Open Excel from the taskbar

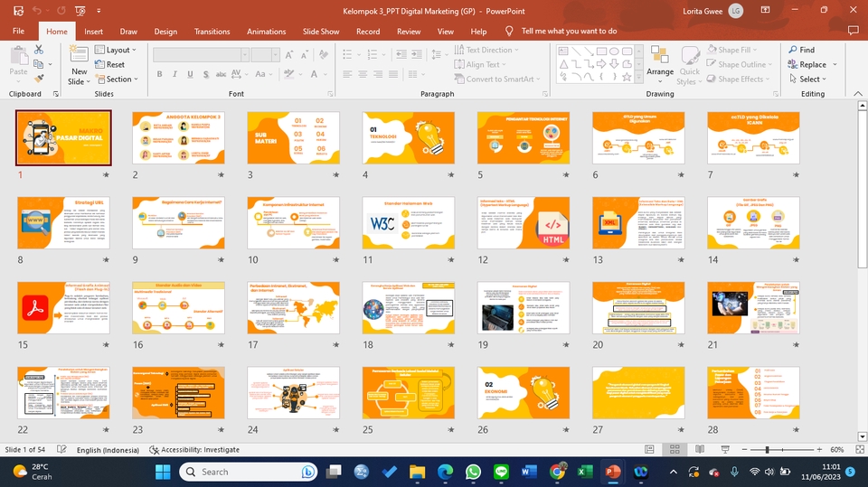[x=585, y=472]
